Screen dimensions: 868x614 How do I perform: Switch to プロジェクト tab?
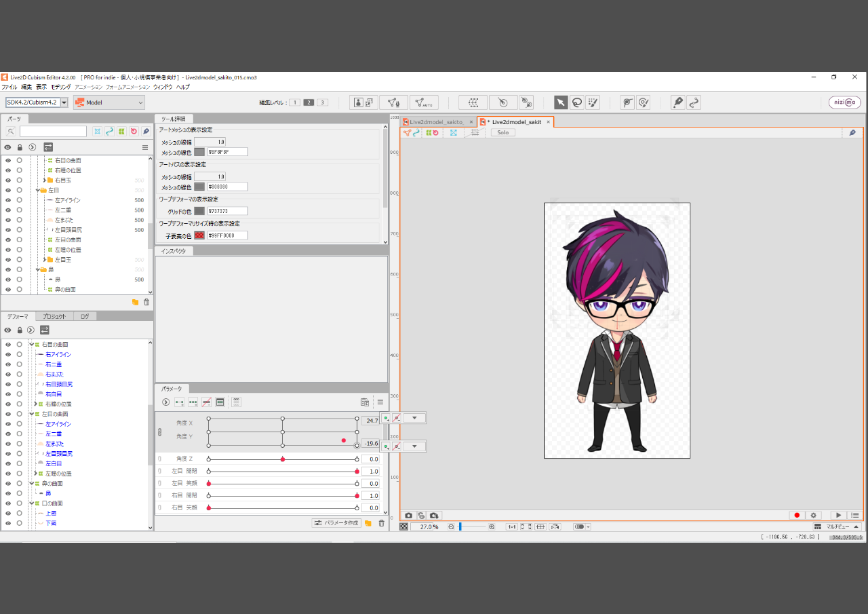54,316
